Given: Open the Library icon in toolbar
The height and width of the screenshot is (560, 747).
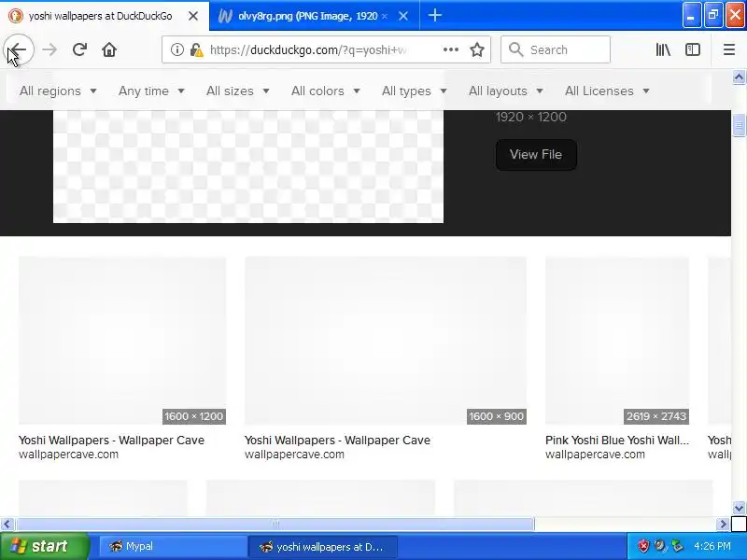Looking at the screenshot, I should (x=663, y=49).
